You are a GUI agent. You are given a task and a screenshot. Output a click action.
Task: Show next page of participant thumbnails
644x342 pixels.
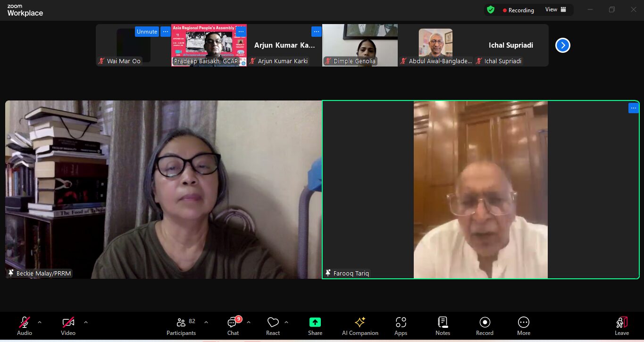pyautogui.click(x=562, y=45)
